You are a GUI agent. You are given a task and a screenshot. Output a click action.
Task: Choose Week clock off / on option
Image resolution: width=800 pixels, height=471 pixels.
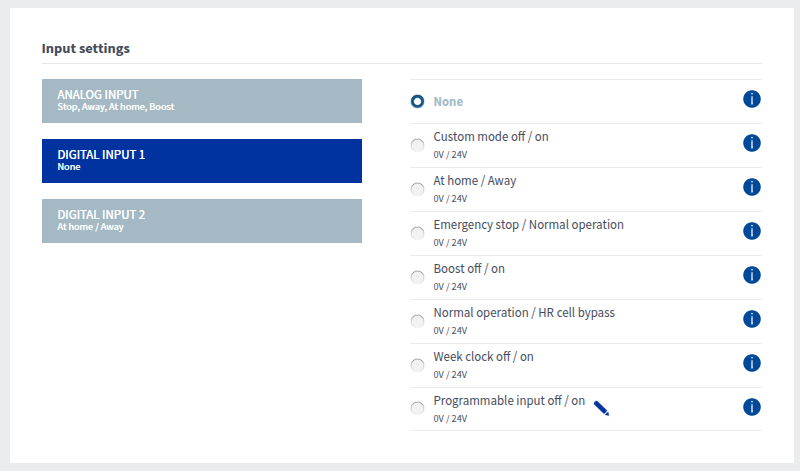(417, 365)
